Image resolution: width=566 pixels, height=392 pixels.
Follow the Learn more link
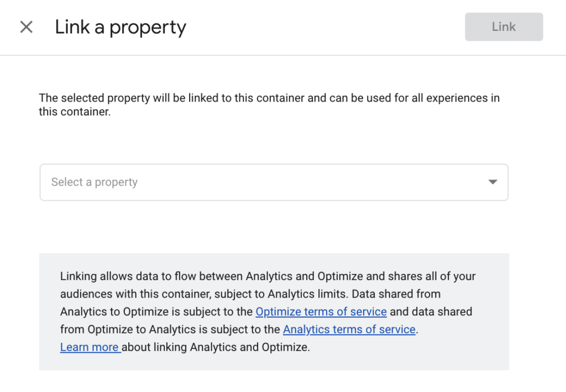(x=90, y=347)
